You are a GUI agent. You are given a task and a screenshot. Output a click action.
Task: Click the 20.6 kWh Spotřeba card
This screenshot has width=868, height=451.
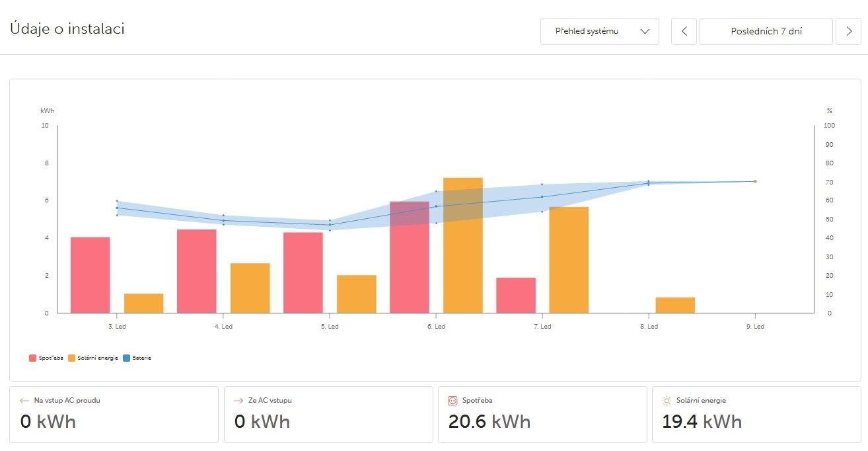pyautogui.click(x=542, y=415)
